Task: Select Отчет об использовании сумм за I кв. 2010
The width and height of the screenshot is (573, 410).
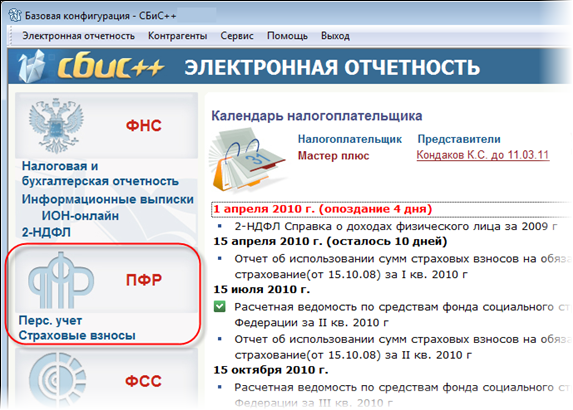Action: 402,266
